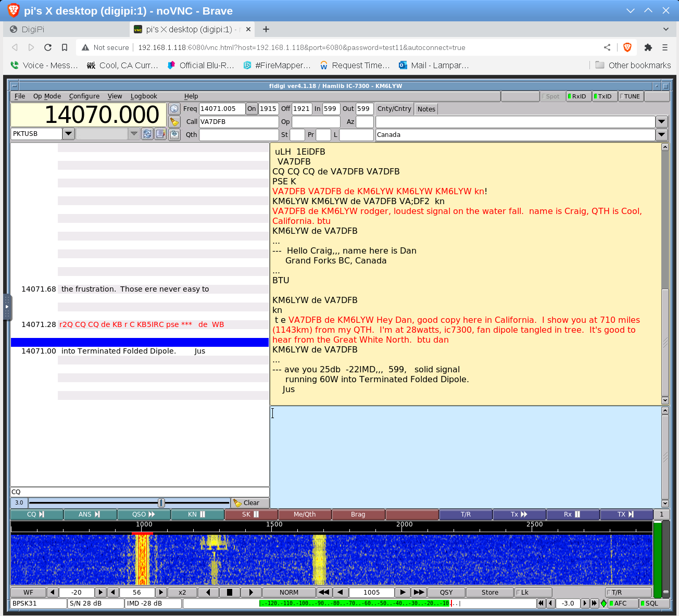This screenshot has width=679, height=616.
Task: Click the rewind double arrow left of 1005
Action: coord(324,593)
